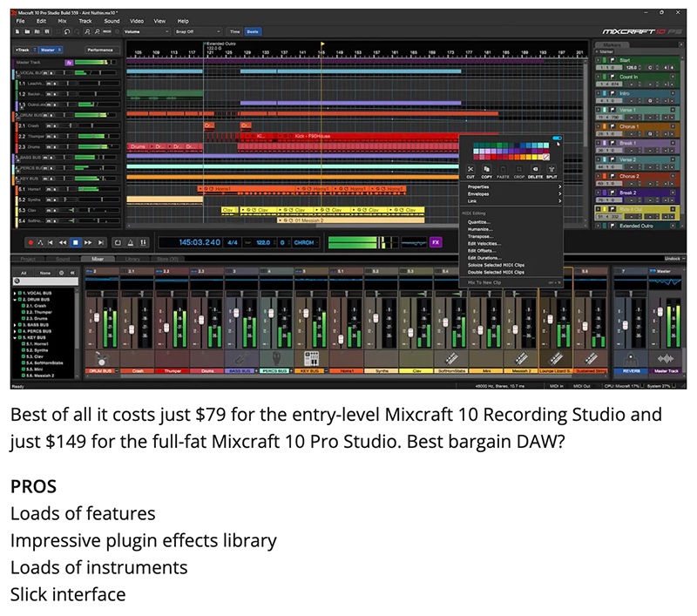Toggle the 2.2. Thumper checkbox in mixer list
This screenshot has height=616, width=697.
(x=24, y=312)
